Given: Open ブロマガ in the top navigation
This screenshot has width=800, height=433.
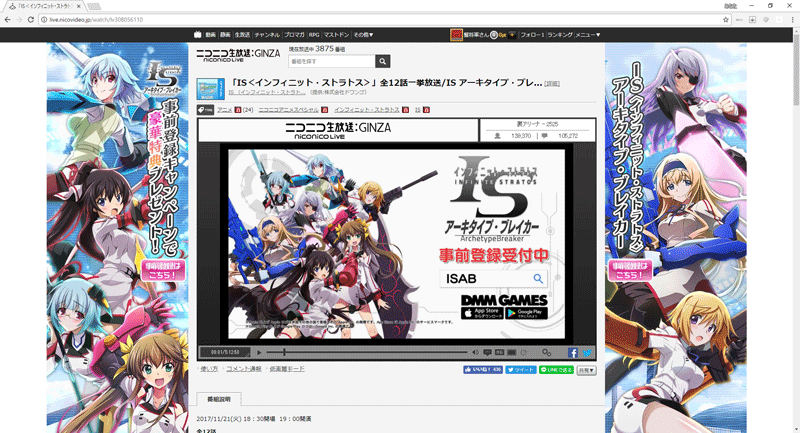Looking at the screenshot, I should click(294, 35).
